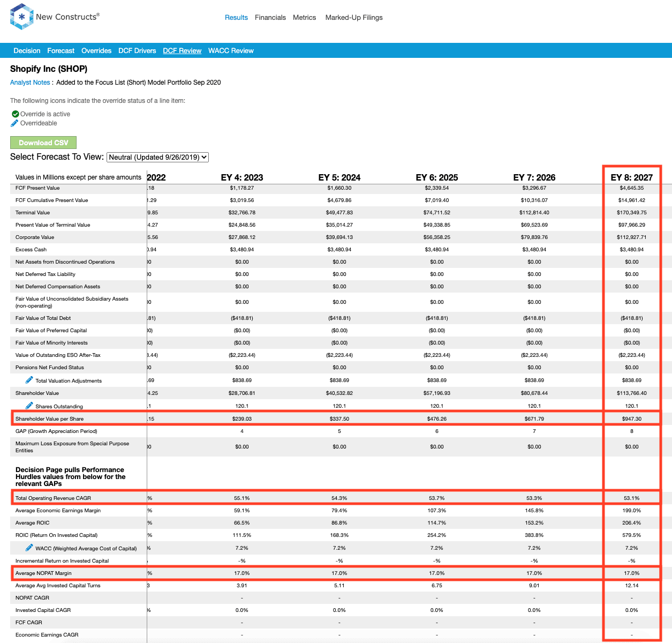Open the Financials menu item
This screenshot has width=672, height=643.
tap(270, 18)
